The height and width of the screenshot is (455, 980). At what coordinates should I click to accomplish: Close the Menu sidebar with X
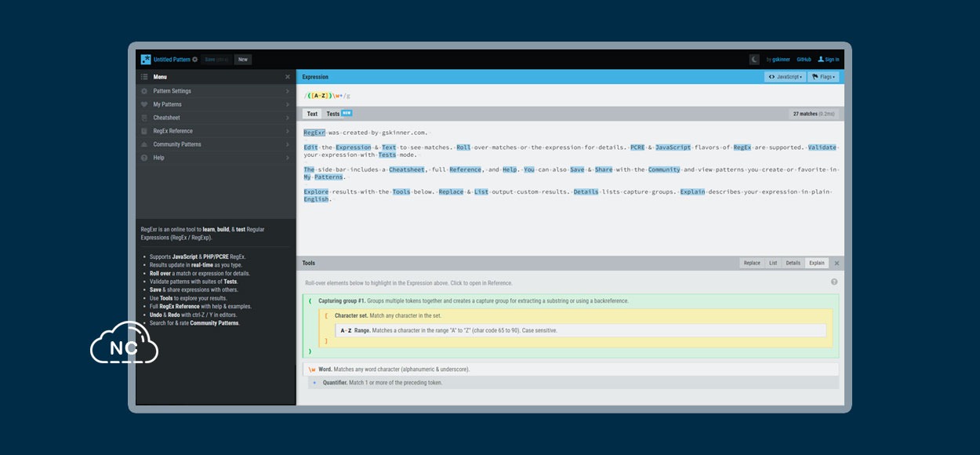click(288, 77)
